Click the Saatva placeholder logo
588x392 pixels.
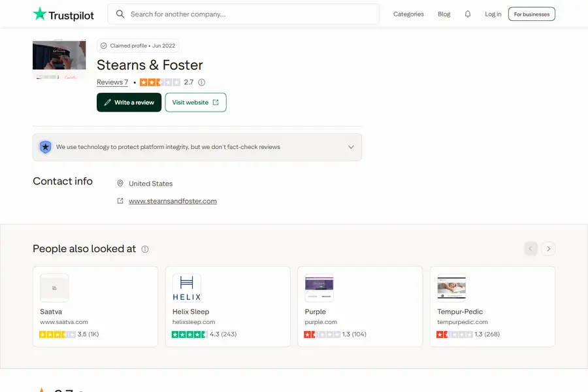point(54,288)
